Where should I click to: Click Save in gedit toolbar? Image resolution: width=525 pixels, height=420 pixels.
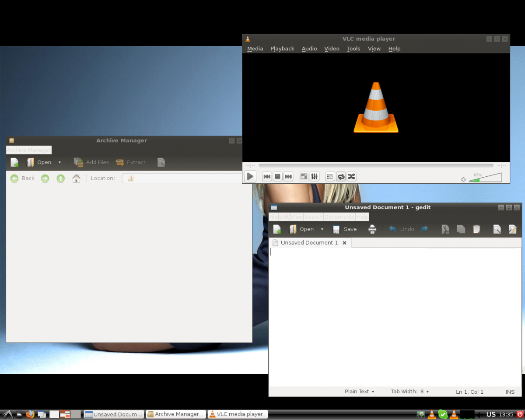(345, 229)
